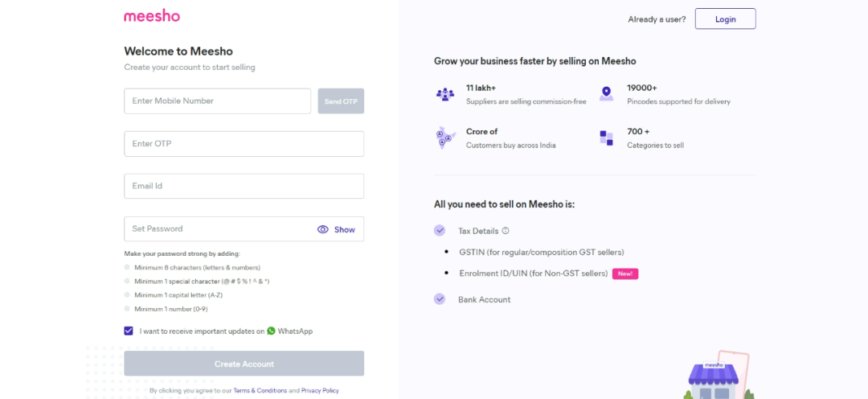Viewport: 868px width, 399px height.
Task: Click the Meesho logo
Action: pos(152,16)
